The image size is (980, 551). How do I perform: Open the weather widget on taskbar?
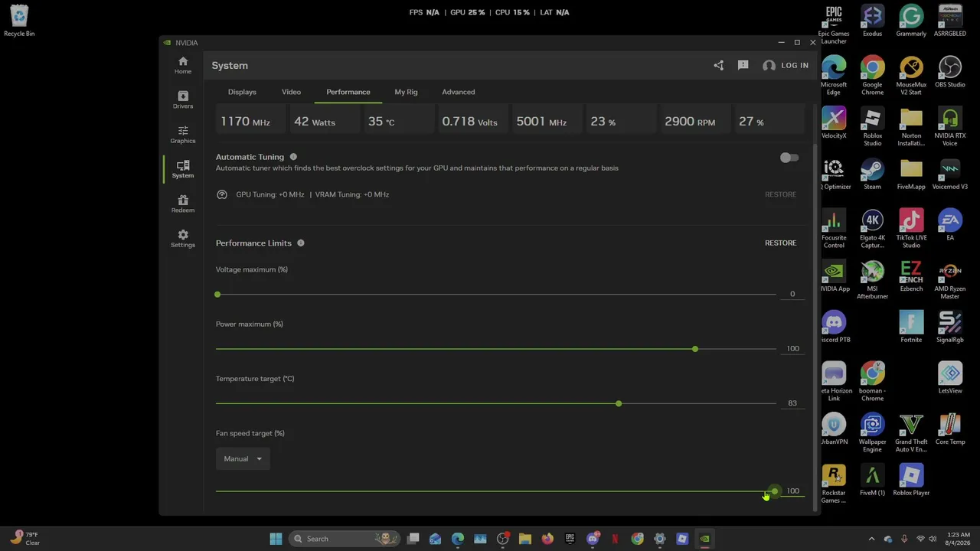point(24,539)
